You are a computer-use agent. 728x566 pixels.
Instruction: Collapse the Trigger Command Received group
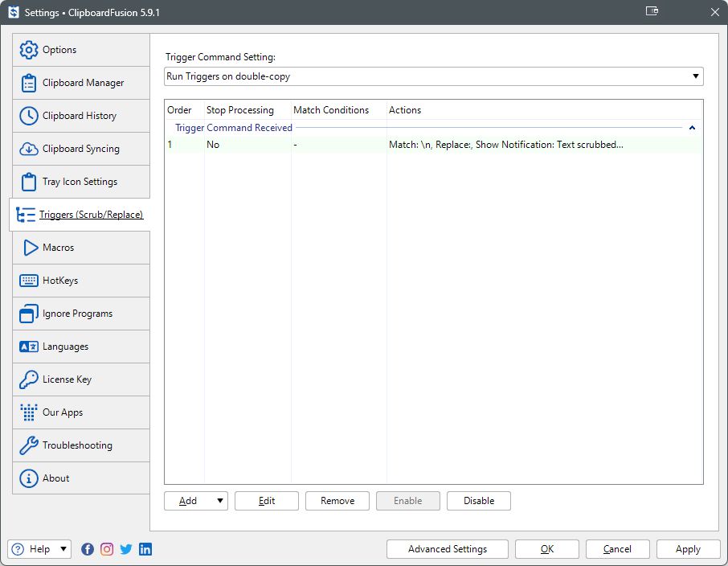point(692,128)
